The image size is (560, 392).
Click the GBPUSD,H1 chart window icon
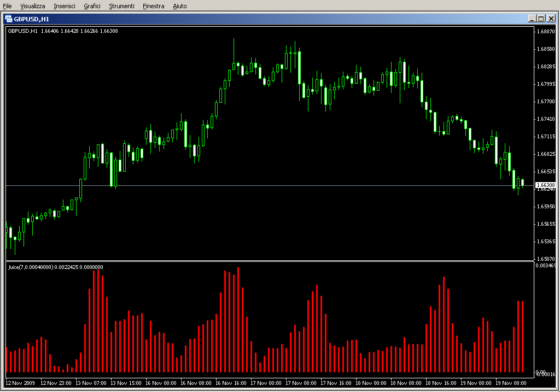[9, 19]
